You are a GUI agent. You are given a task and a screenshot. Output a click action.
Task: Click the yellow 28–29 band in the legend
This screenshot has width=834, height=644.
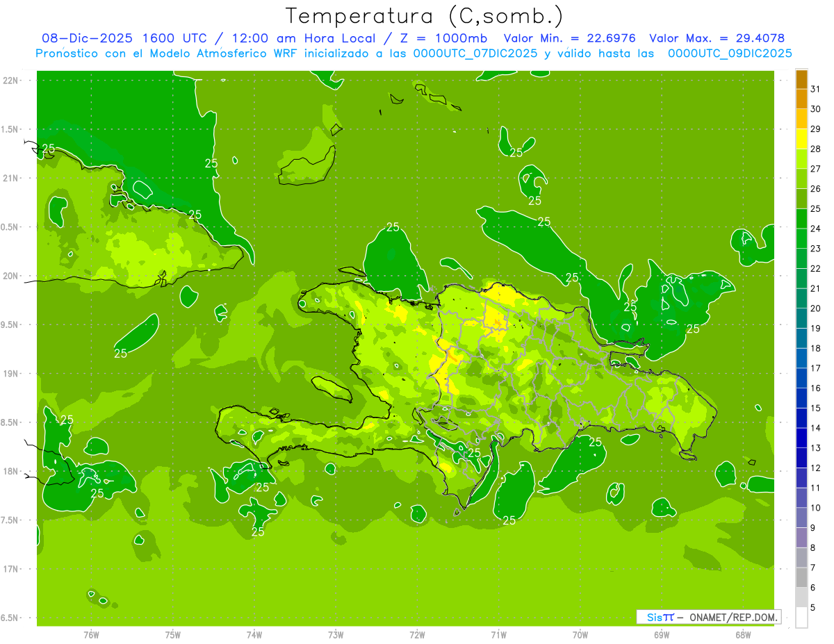[x=801, y=139]
